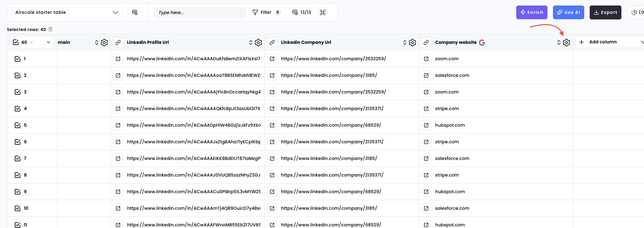The height and width of the screenshot is (228, 644).
Task: Open settings gear of the domain column
Action: (x=104, y=42)
